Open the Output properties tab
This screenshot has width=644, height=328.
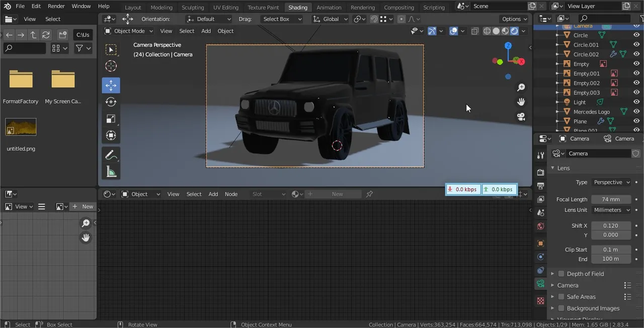click(541, 186)
